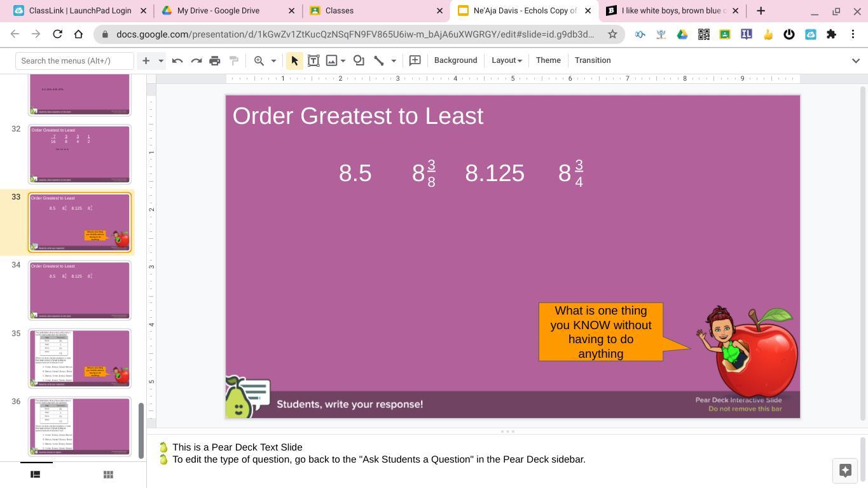Reload the page

tap(57, 34)
